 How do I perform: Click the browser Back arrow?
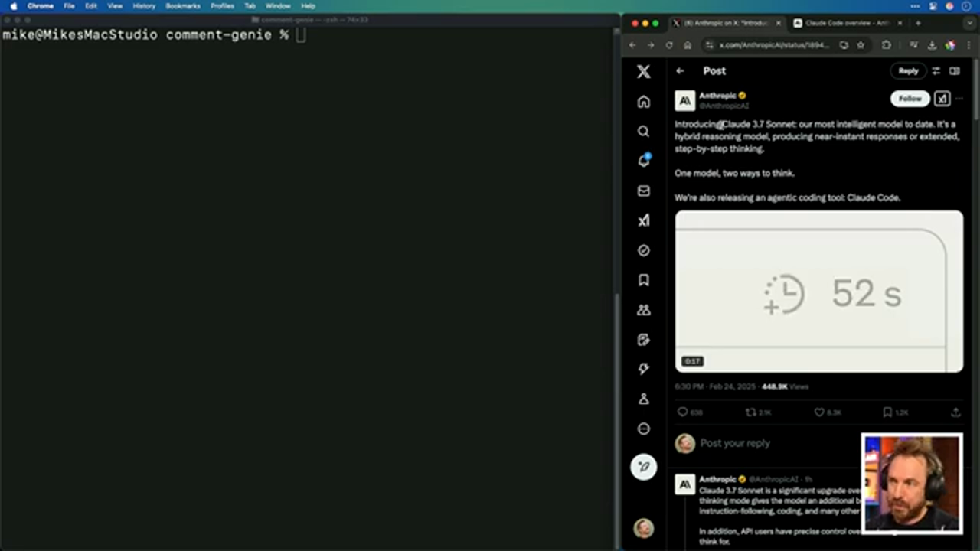coord(632,45)
